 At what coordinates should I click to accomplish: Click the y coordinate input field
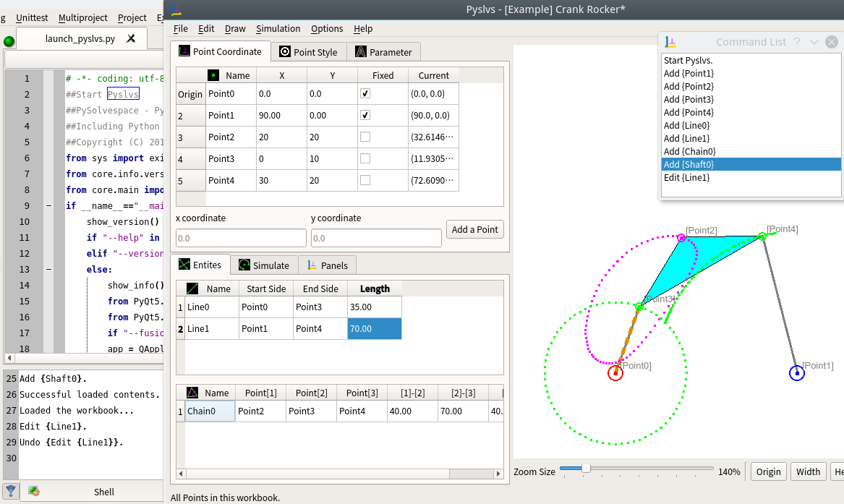[x=375, y=238]
